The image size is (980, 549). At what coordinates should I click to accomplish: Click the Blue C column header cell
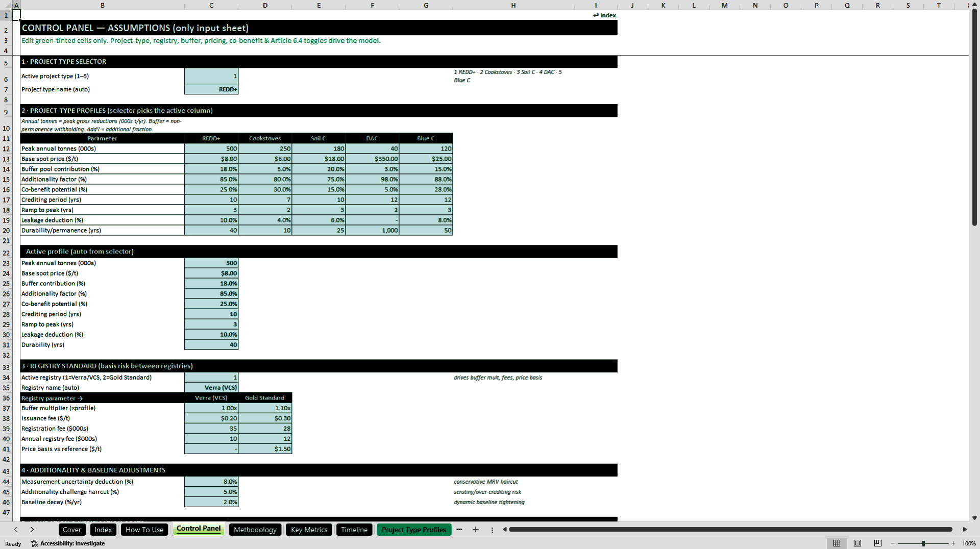point(426,138)
